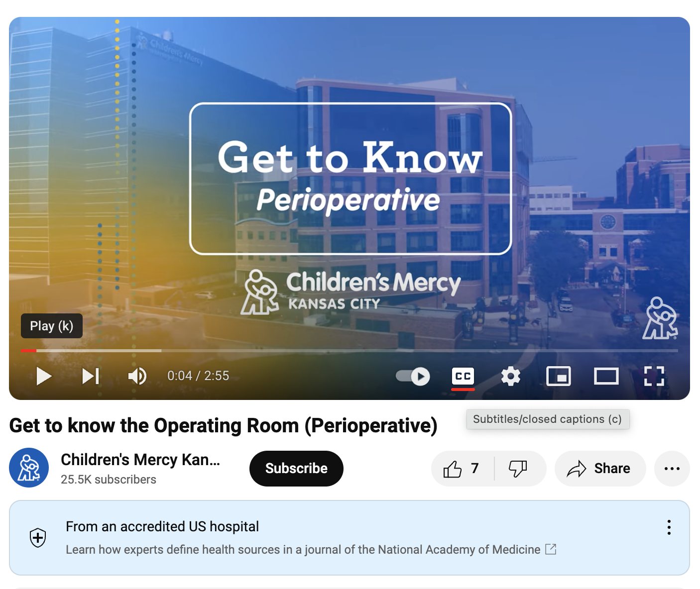Mute the video volume speaker icon
This screenshot has width=700, height=589.
[x=137, y=376]
